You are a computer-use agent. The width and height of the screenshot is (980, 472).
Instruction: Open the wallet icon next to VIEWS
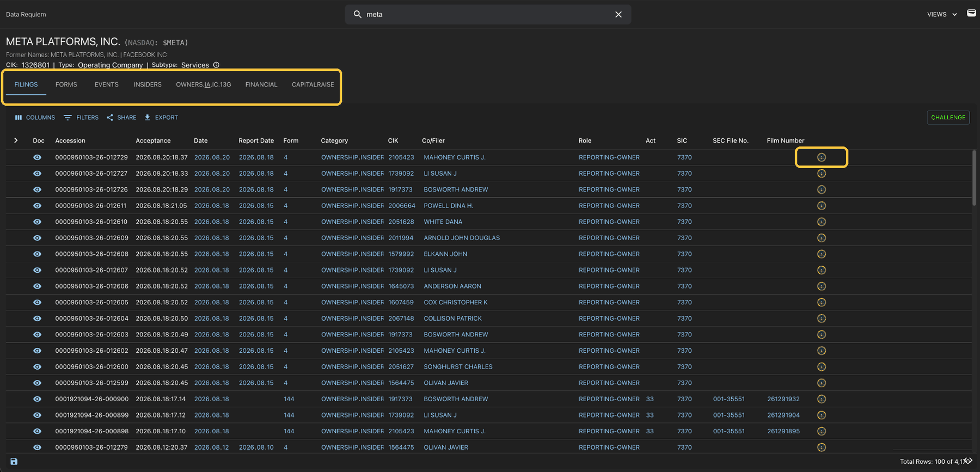tap(971, 13)
